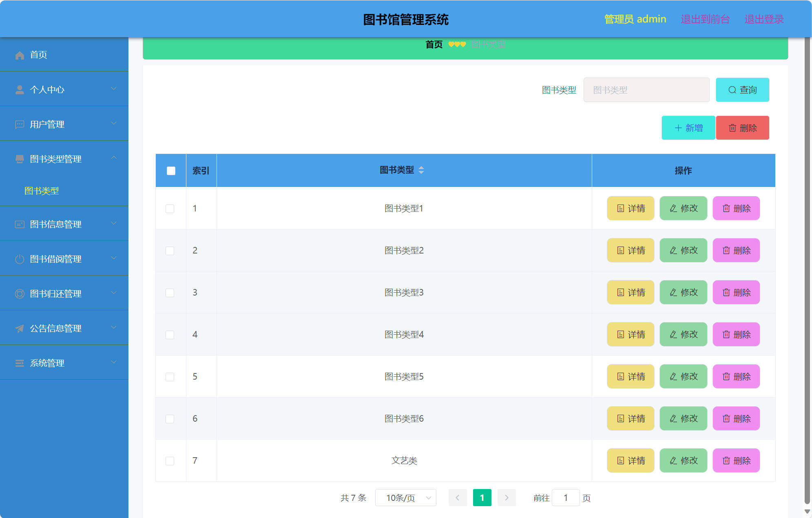Click the person icon next to 个人中心
The height and width of the screenshot is (518, 812).
[19, 89]
